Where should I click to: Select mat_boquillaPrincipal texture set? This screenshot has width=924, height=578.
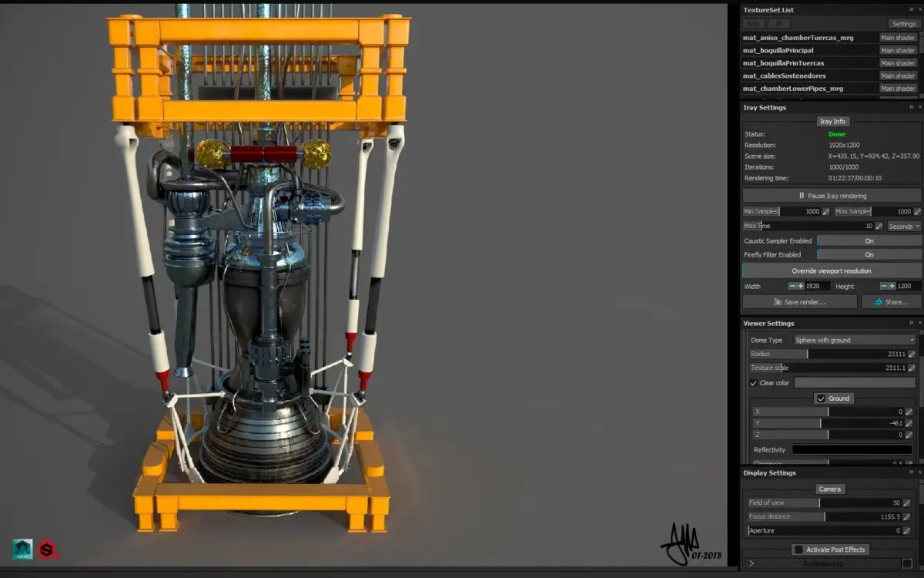pyautogui.click(x=778, y=50)
